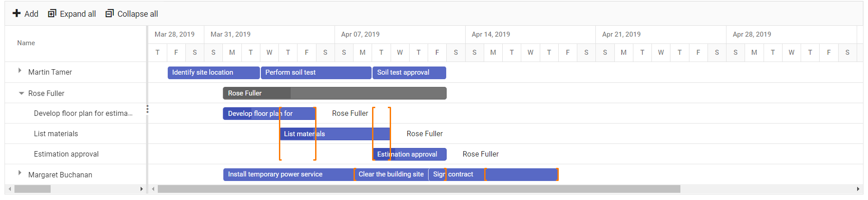Click the chart scroll left arrow
Viewport: 868px width, 200px height.
click(x=153, y=189)
